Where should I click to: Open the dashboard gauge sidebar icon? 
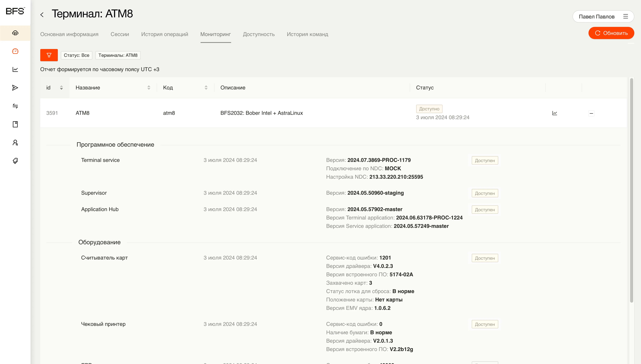15,51
